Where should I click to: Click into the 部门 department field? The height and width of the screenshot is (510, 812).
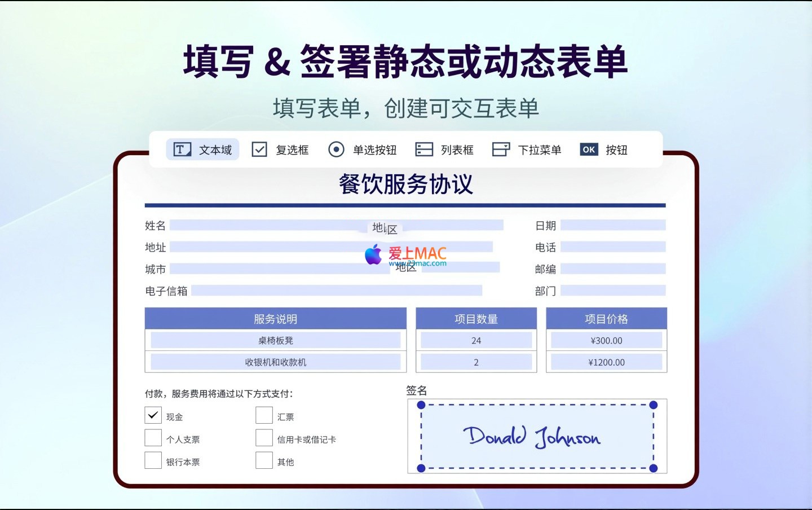[613, 291]
